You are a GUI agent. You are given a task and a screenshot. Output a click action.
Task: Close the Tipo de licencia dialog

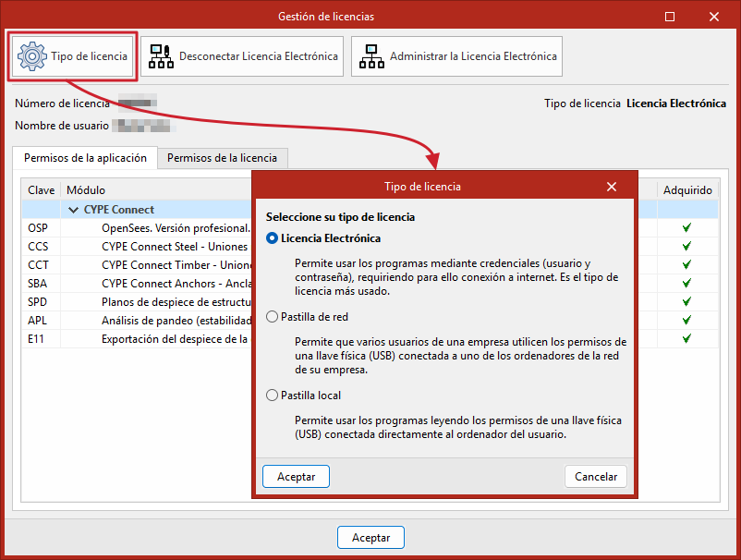[612, 187]
